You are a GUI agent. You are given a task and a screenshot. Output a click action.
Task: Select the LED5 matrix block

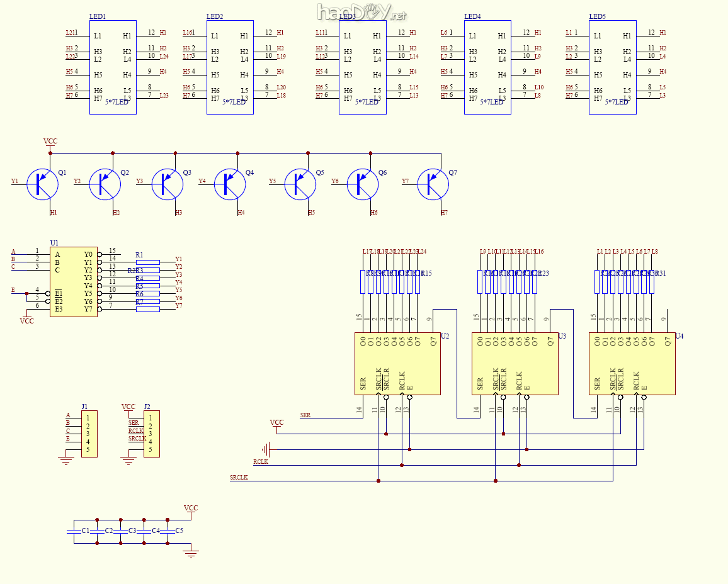pos(612,67)
